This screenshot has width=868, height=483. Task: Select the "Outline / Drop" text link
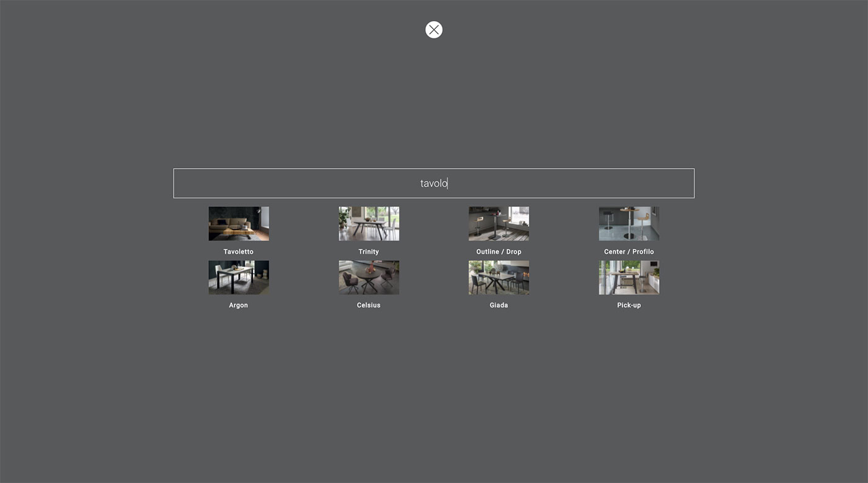[499, 252]
